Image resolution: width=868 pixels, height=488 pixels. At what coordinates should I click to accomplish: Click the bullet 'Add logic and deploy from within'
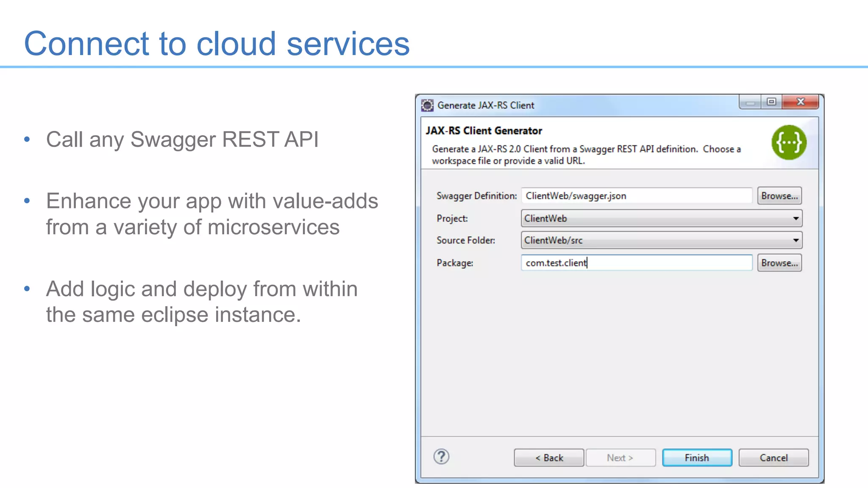pos(202,289)
